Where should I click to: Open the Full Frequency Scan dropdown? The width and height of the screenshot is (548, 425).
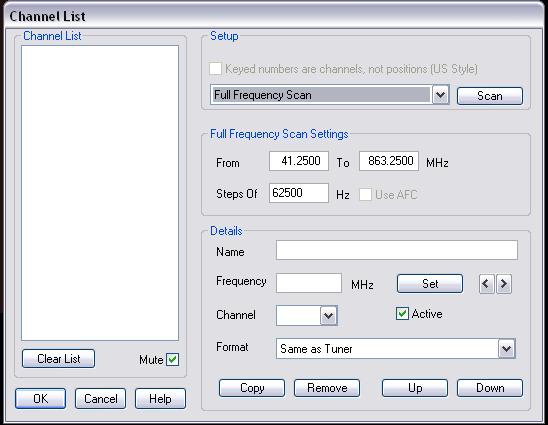[x=440, y=95]
